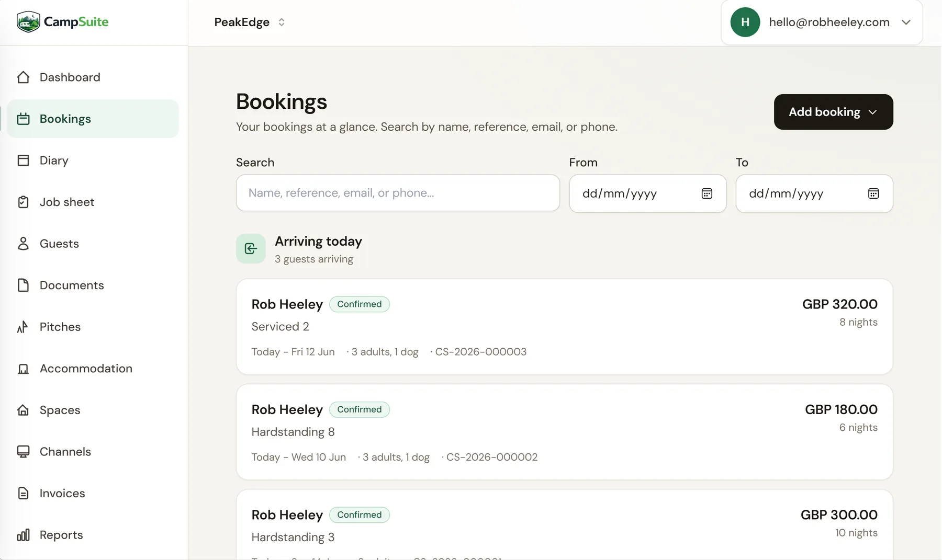Click the CampSuite logo icon
This screenshot has width=942, height=560.
[x=28, y=22]
